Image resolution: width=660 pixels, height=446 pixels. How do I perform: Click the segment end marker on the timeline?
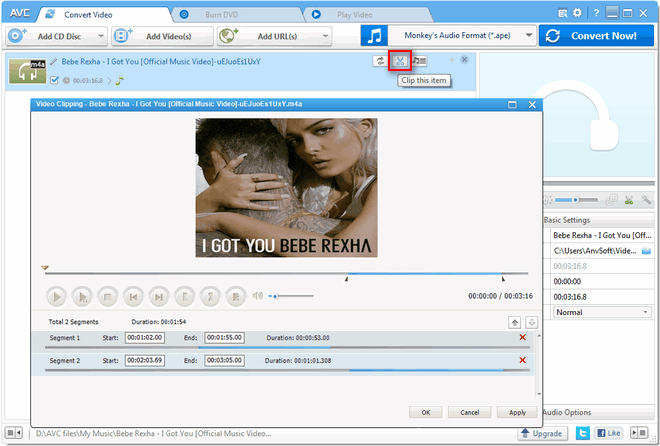503,279
